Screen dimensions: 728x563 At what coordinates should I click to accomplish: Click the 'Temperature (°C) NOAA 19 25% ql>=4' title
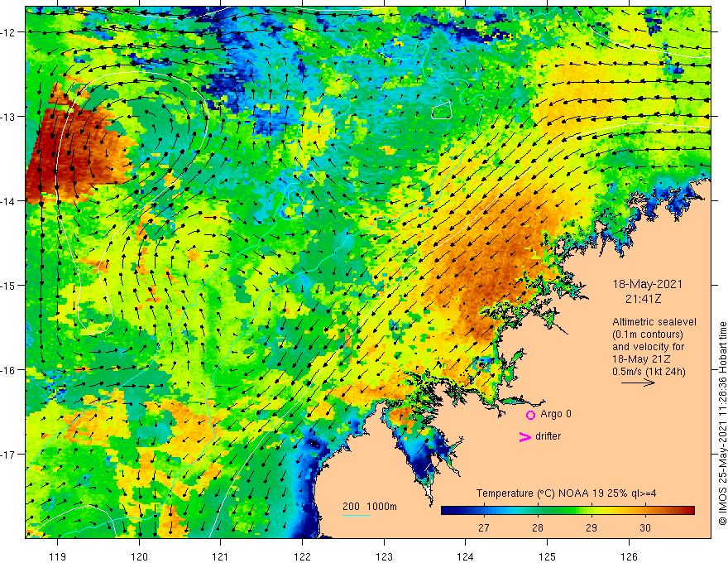tap(567, 493)
